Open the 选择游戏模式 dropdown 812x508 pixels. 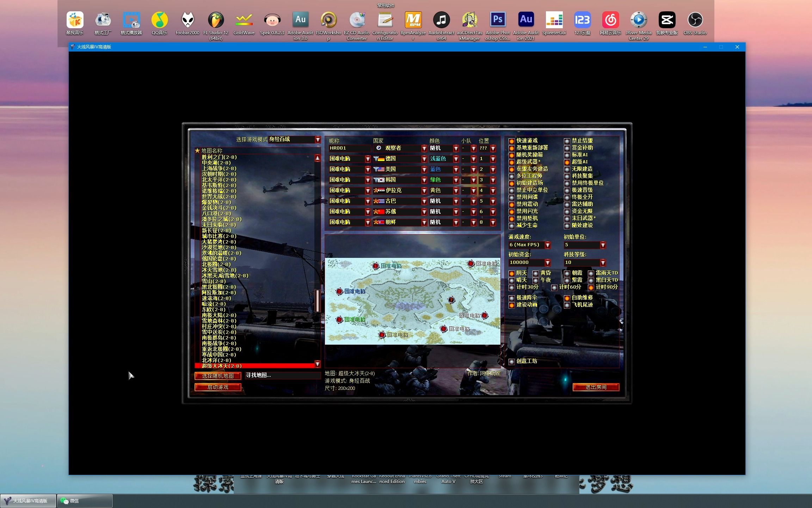tap(318, 140)
